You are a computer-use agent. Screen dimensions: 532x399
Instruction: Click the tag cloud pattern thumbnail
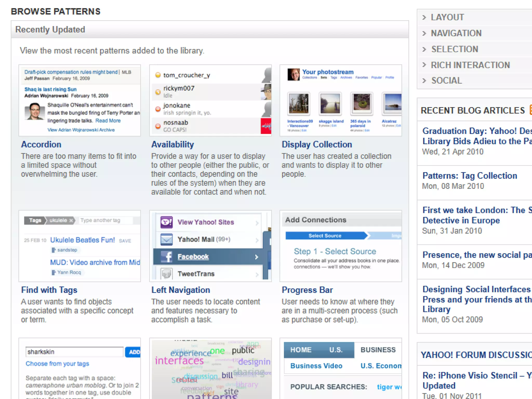(x=210, y=369)
